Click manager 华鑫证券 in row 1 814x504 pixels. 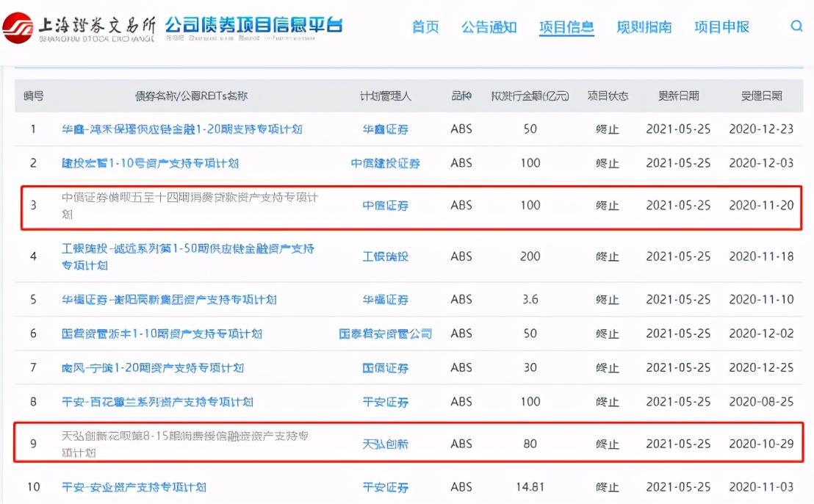(385, 129)
